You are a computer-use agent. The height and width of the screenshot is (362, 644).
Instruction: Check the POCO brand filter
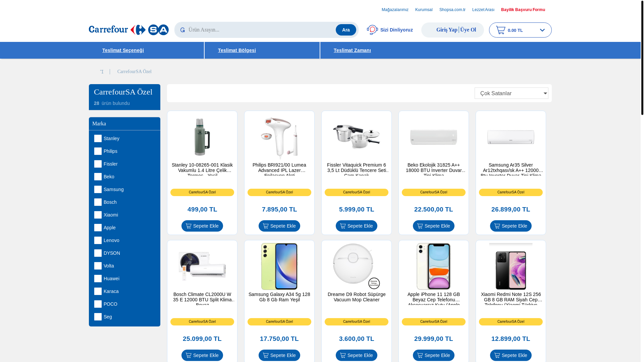[x=98, y=304]
